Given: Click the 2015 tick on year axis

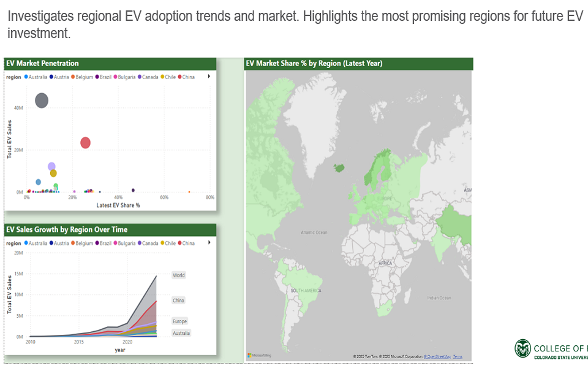Looking at the screenshot, I should [79, 342].
